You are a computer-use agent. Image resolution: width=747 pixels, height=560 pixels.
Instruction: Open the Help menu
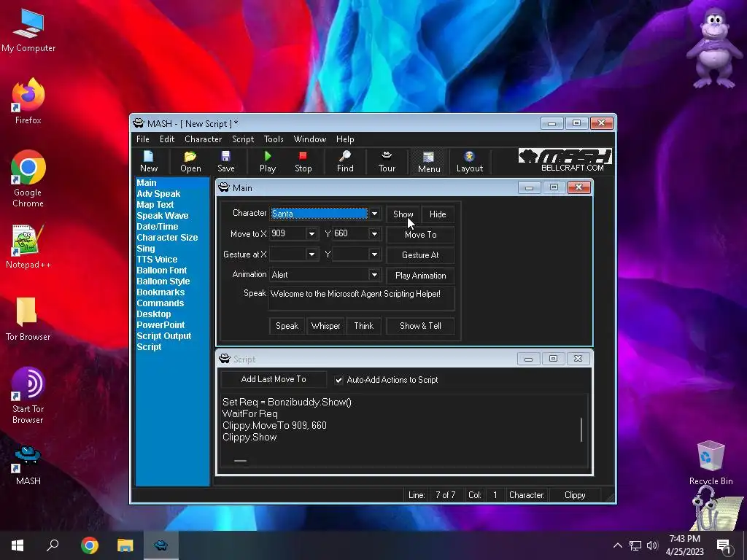345,139
